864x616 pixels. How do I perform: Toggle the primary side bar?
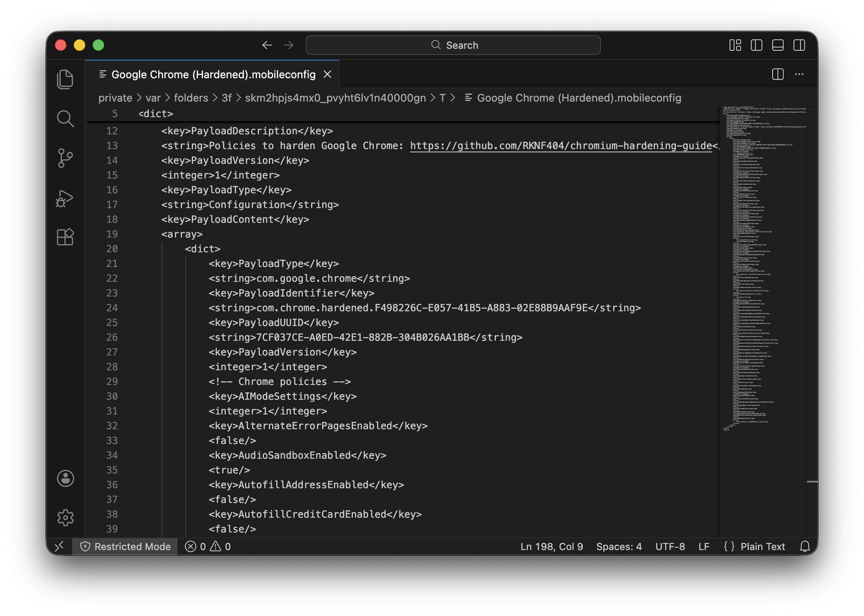tap(756, 45)
